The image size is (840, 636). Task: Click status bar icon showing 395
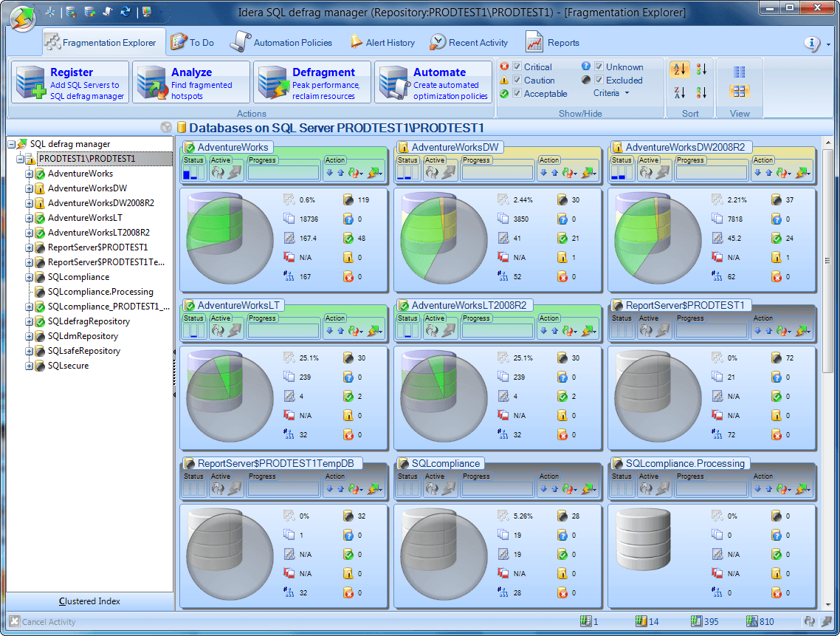[x=696, y=621]
